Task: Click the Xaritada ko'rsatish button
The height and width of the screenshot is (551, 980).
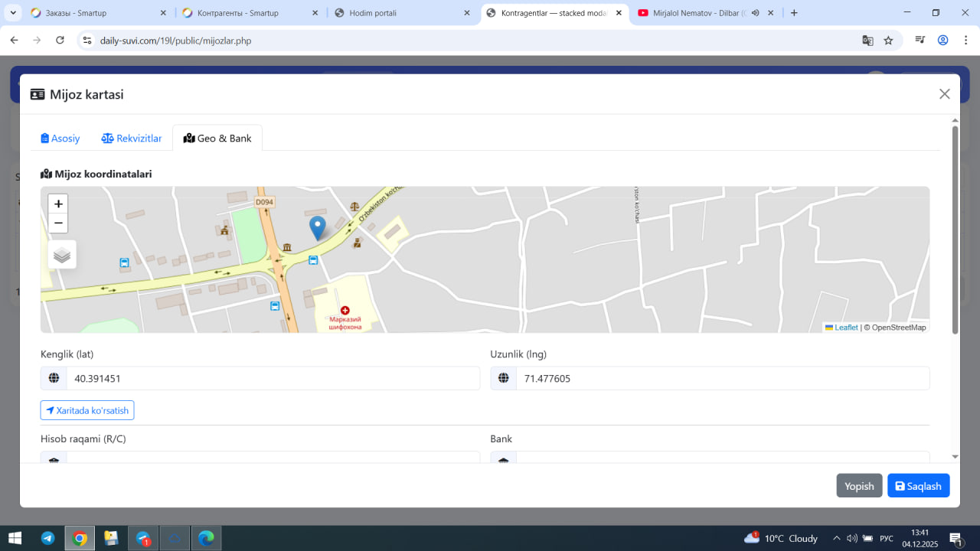Action: pyautogui.click(x=87, y=410)
